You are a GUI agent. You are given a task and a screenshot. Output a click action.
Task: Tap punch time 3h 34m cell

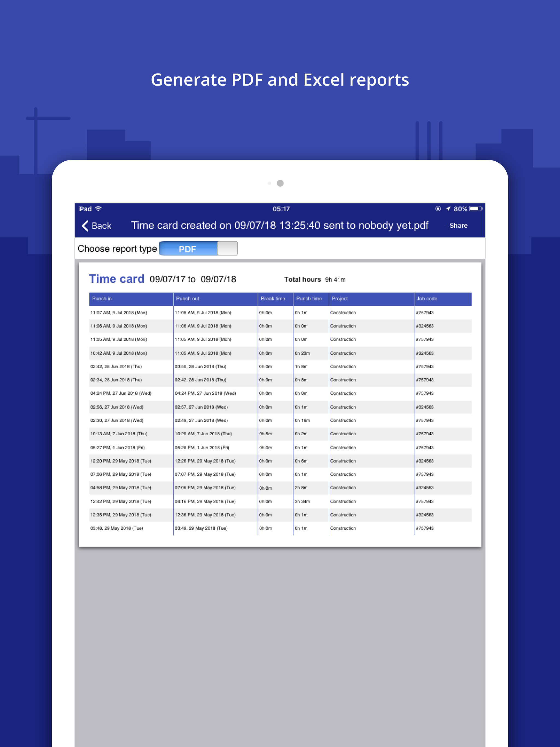(x=302, y=501)
